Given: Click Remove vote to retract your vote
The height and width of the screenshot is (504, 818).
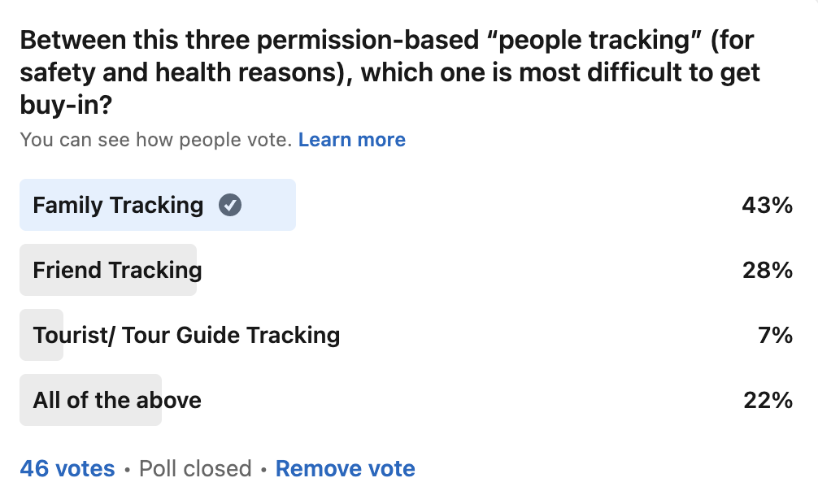Looking at the screenshot, I should tap(345, 469).
